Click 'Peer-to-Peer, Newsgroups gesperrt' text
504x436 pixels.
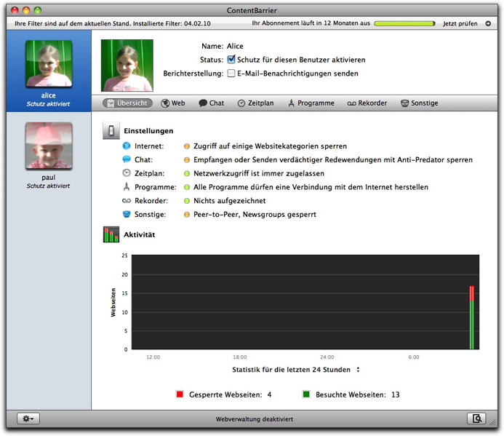pos(255,214)
